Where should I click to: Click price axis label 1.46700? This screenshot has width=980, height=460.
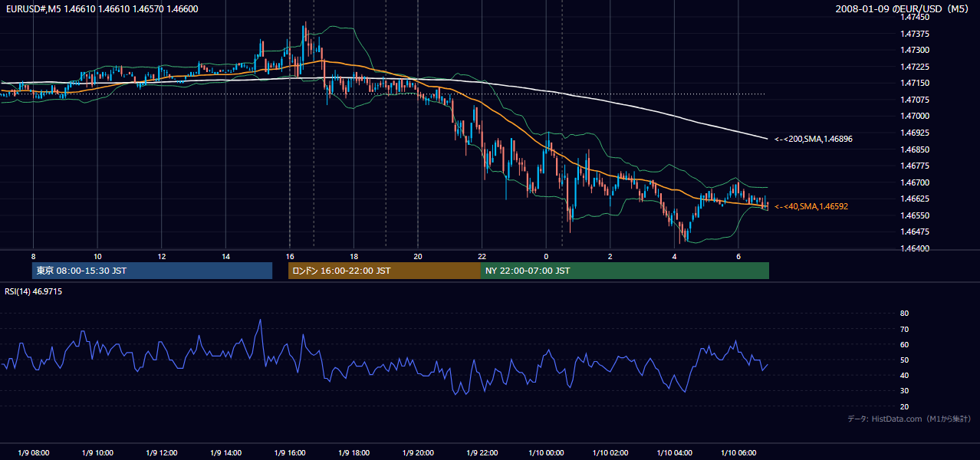point(915,182)
